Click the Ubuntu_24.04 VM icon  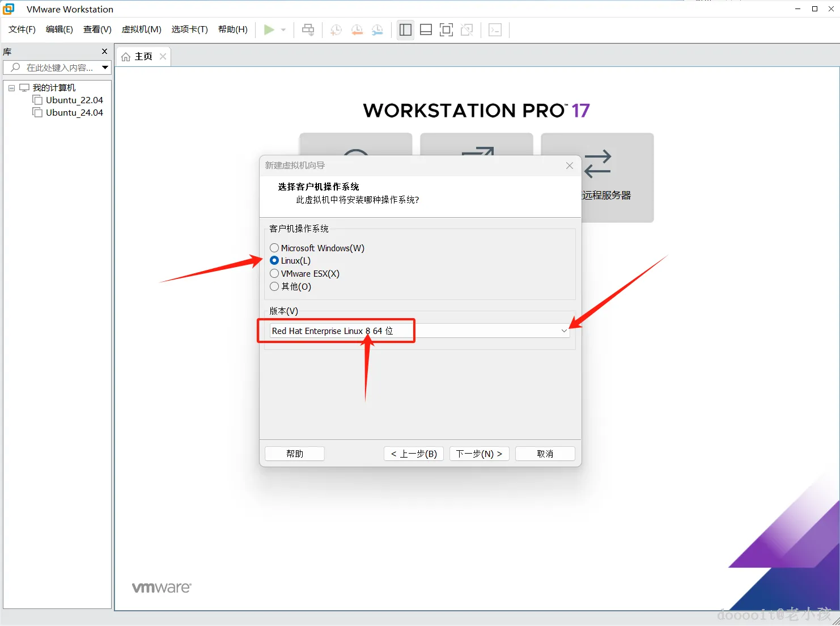[37, 113]
